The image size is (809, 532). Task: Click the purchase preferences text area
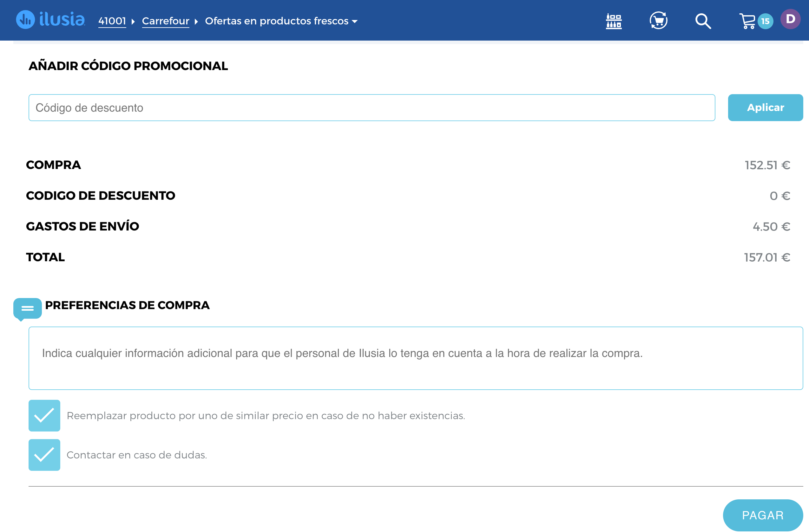tap(415, 358)
